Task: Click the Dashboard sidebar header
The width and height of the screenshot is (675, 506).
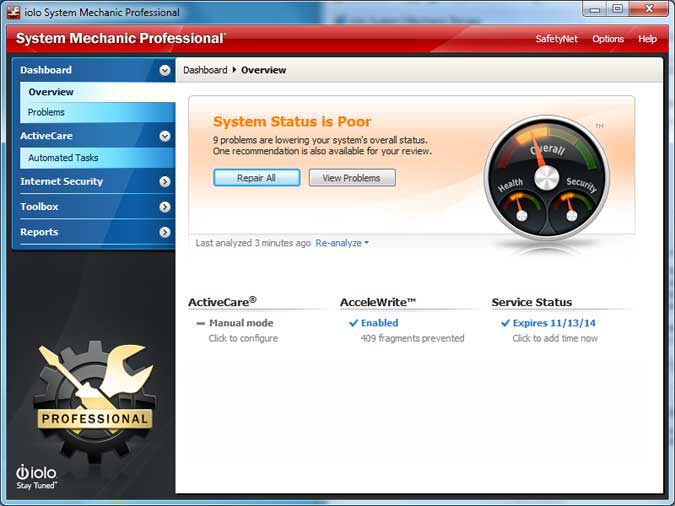Action: click(x=94, y=70)
